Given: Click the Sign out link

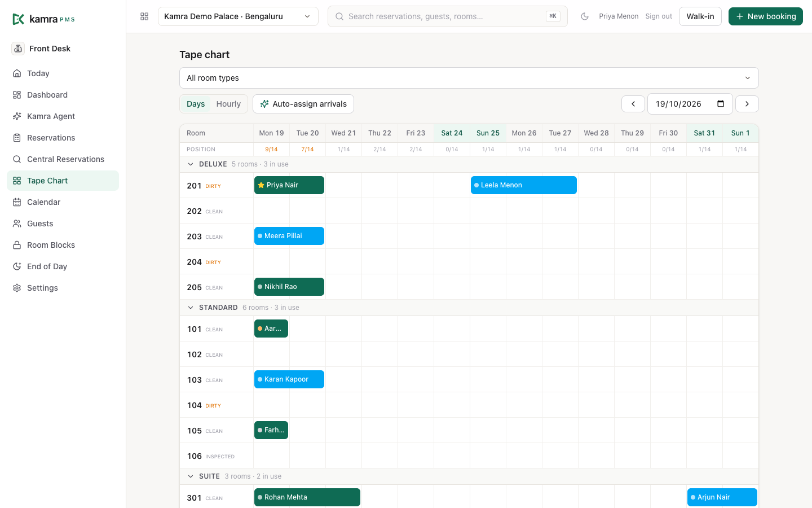Looking at the screenshot, I should pyautogui.click(x=659, y=16).
